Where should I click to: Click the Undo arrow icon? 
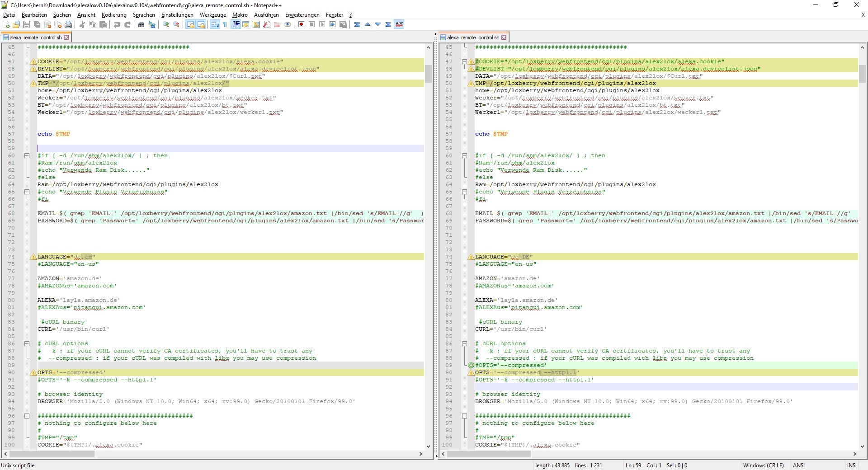117,24
